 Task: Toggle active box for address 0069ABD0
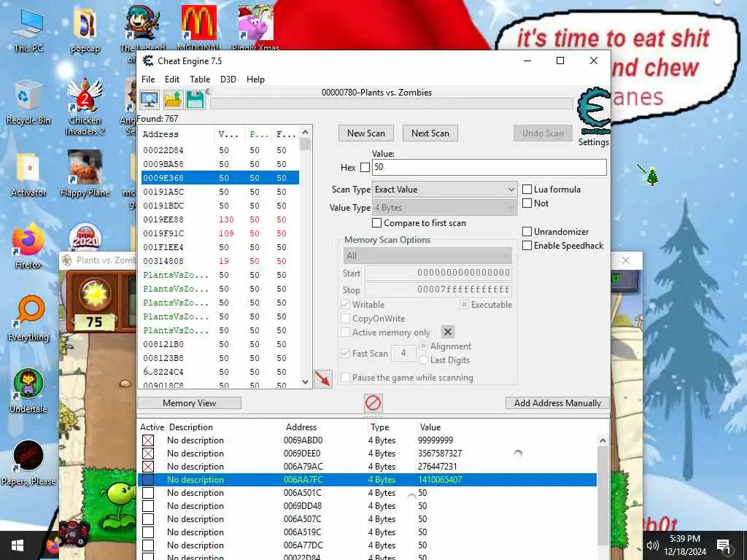(148, 440)
